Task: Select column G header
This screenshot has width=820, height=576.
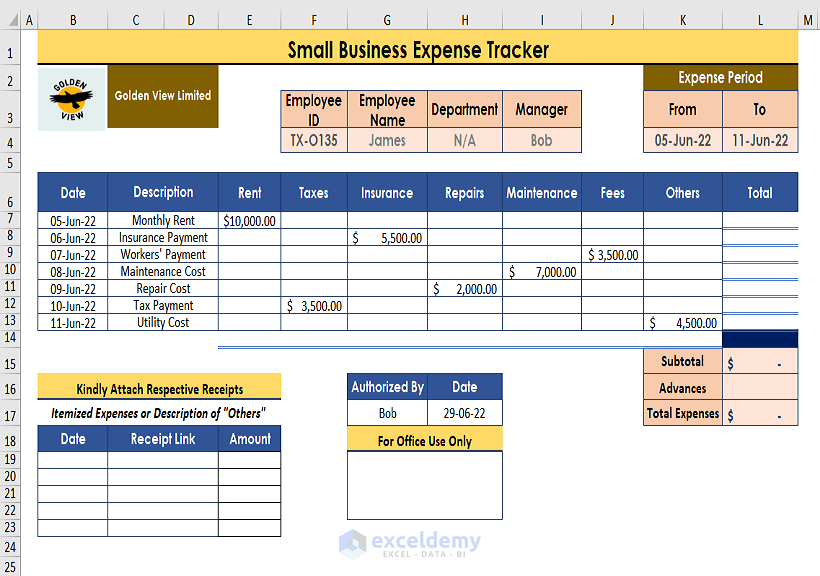Action: pyautogui.click(x=387, y=20)
